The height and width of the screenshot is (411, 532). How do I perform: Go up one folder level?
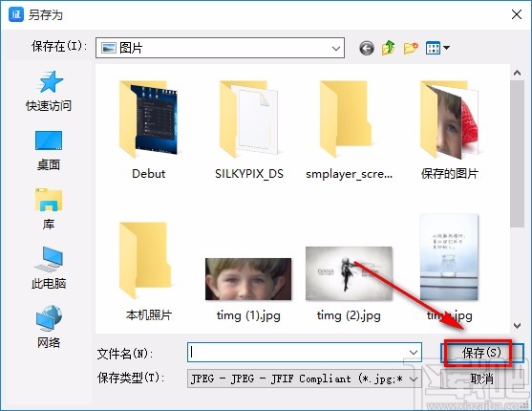(x=389, y=48)
